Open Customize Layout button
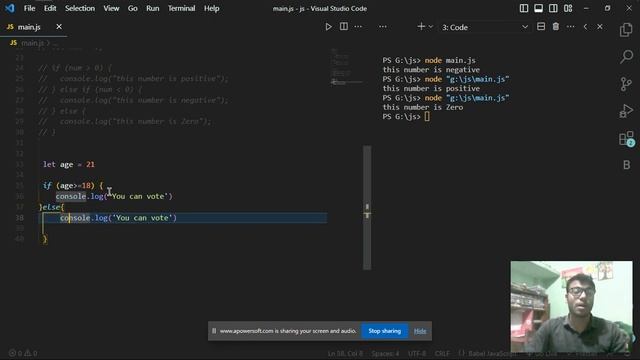The width and height of the screenshot is (640, 360). click(568, 8)
